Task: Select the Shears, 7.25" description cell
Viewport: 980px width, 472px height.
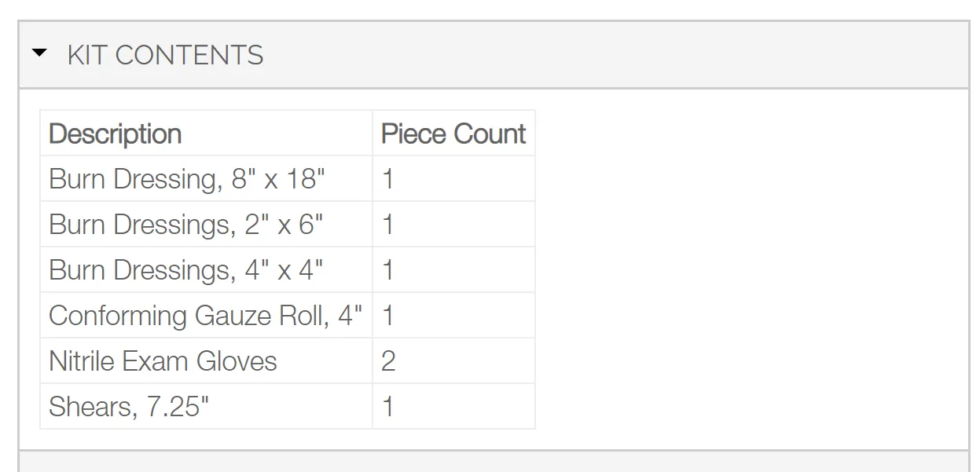Action: tap(207, 407)
